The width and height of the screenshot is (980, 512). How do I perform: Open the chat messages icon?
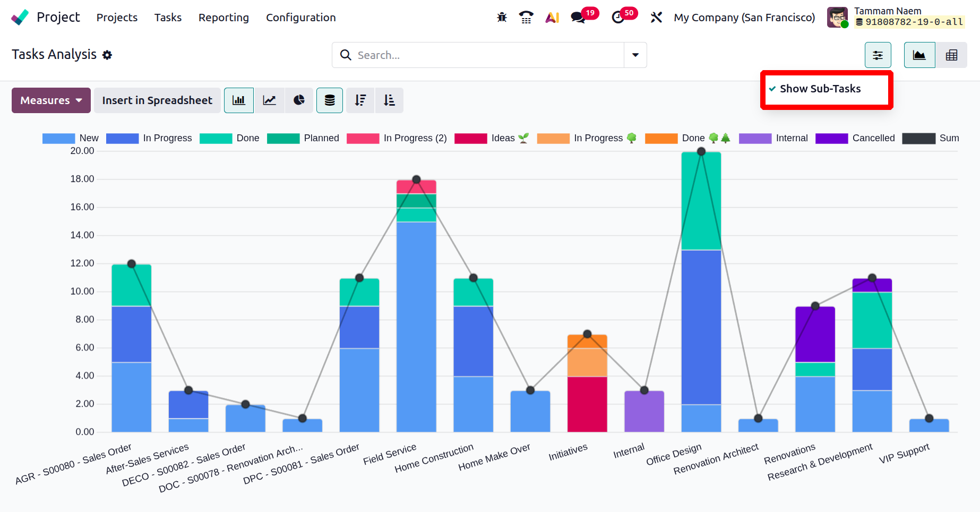(x=578, y=18)
